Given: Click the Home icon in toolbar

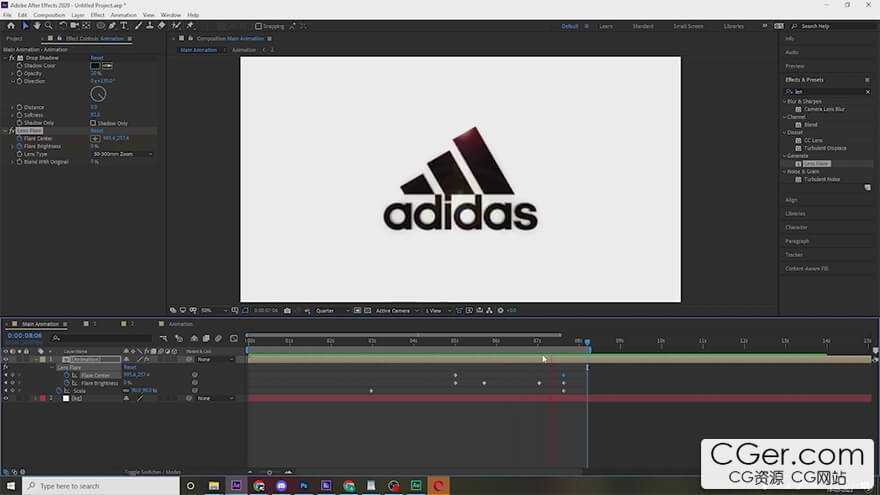Looking at the screenshot, I should pos(11,26).
